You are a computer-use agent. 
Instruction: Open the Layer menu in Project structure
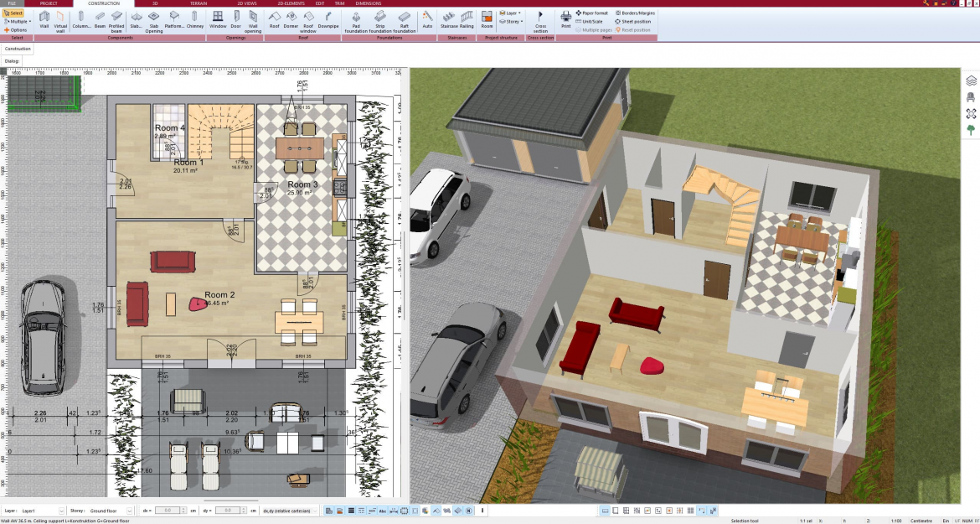pyautogui.click(x=509, y=12)
